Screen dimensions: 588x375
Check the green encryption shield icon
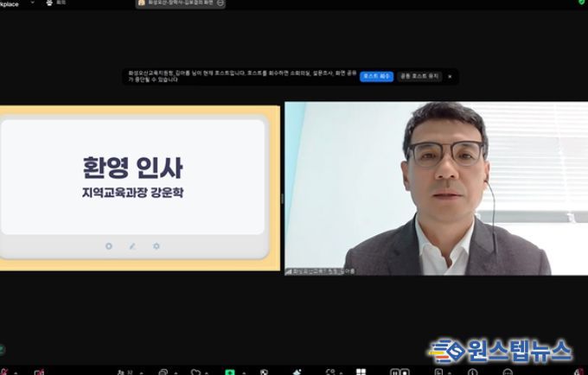[582, 2]
